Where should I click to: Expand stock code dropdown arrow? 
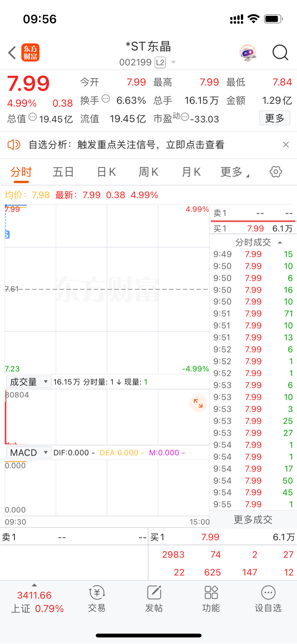click(x=173, y=62)
